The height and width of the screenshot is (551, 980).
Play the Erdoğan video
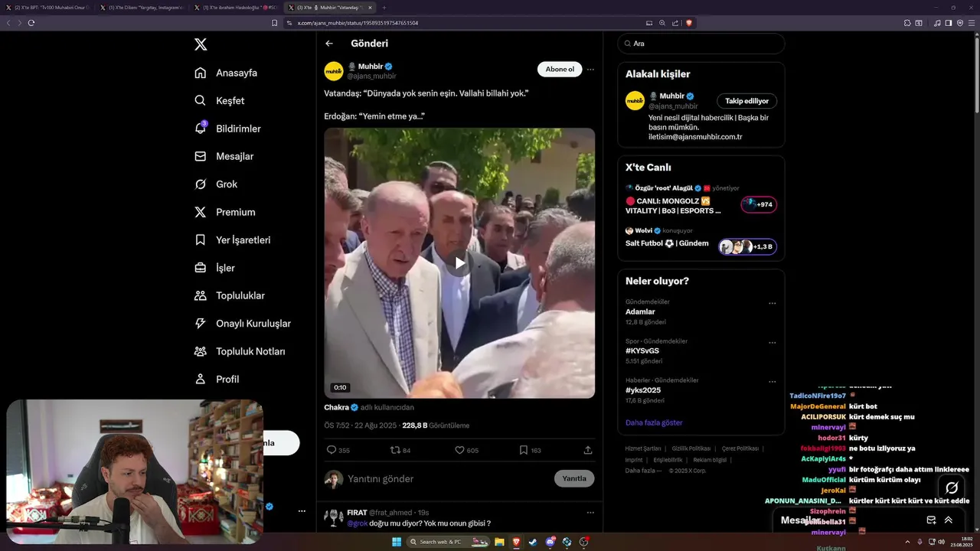(x=459, y=263)
